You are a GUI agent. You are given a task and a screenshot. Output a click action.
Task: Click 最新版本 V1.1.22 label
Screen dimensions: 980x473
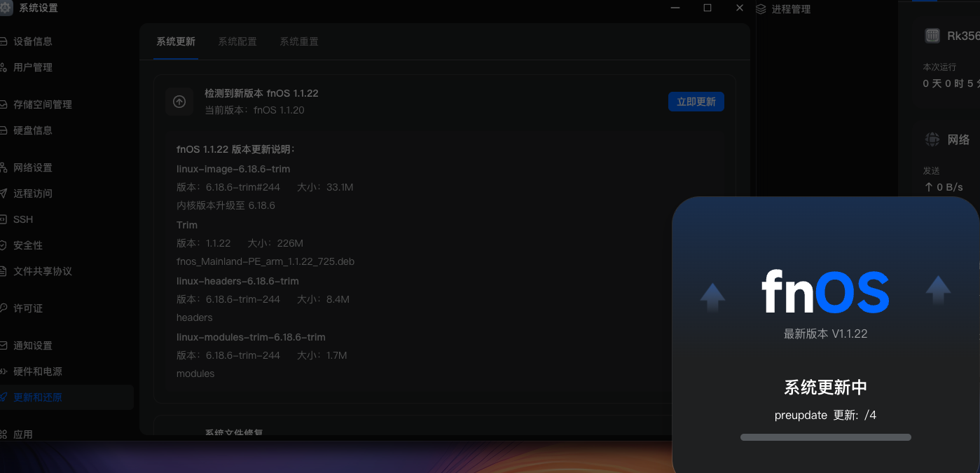pyautogui.click(x=825, y=334)
